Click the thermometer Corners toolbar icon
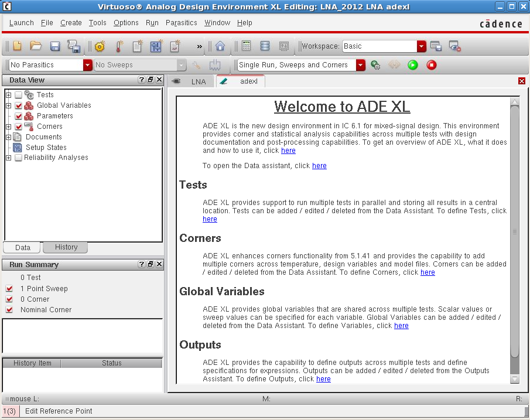Image resolution: width=530 pixels, height=420 pixels. coord(119,46)
